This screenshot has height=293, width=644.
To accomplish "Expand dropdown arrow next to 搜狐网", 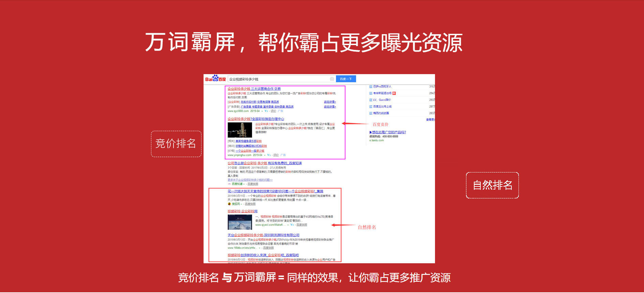I will [241, 204].
